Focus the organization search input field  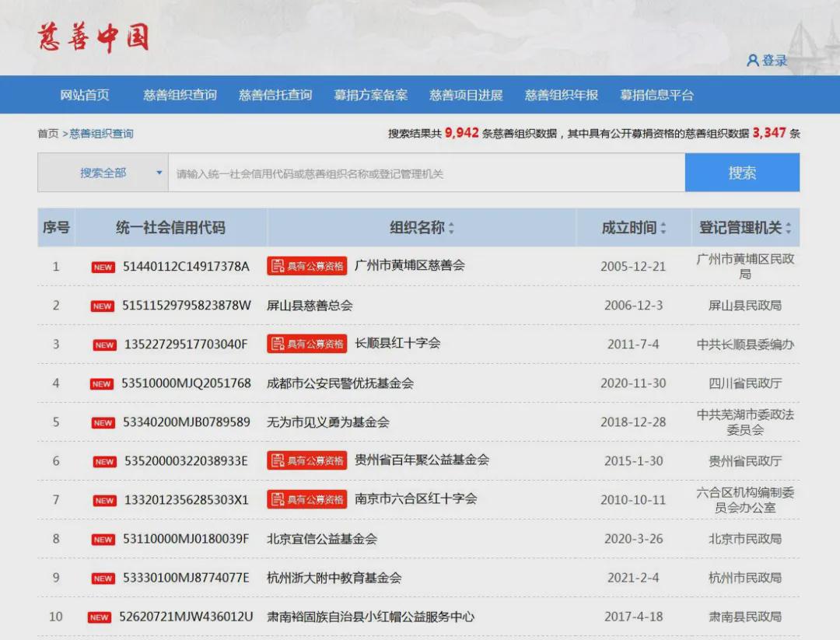(426, 173)
